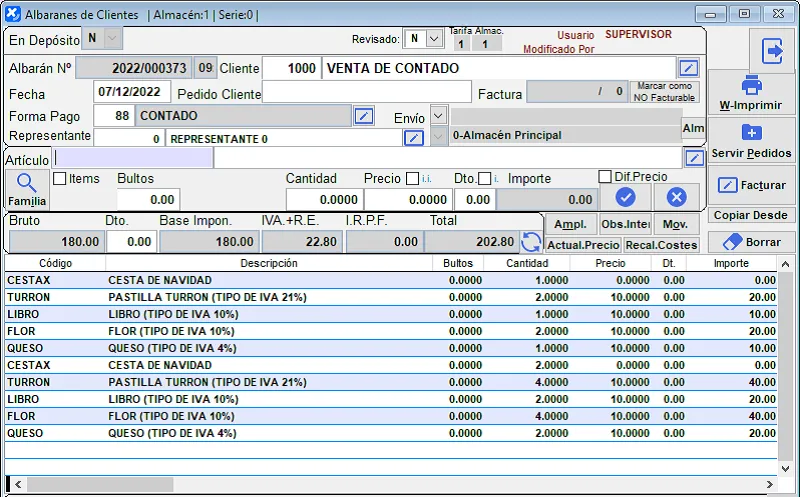The height and width of the screenshot is (497, 800).
Task: Click the Recal.Costes button
Action: coord(661,245)
